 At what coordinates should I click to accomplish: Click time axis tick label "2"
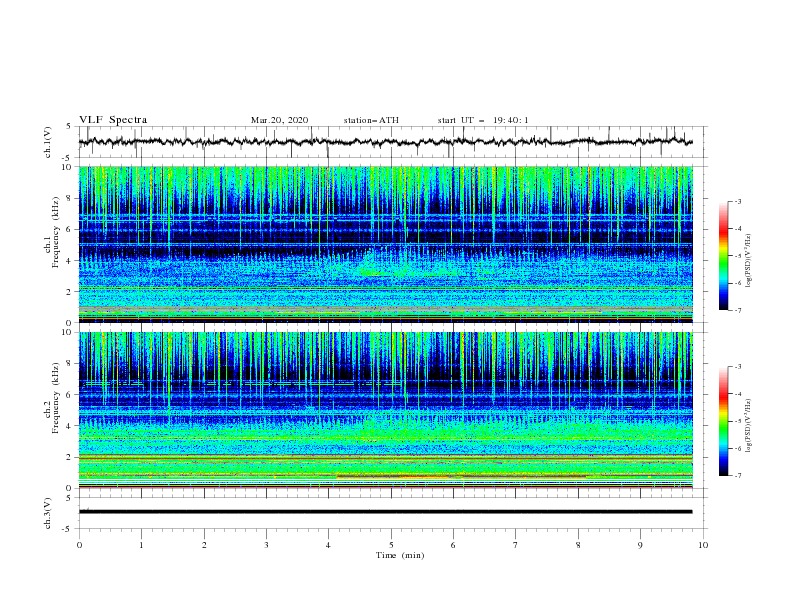[x=204, y=545]
